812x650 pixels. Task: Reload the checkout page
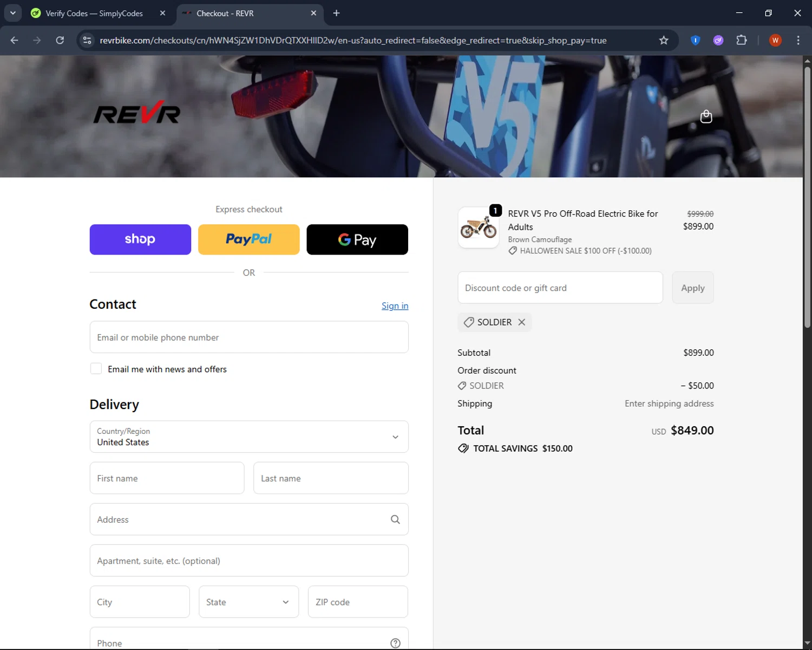click(60, 40)
